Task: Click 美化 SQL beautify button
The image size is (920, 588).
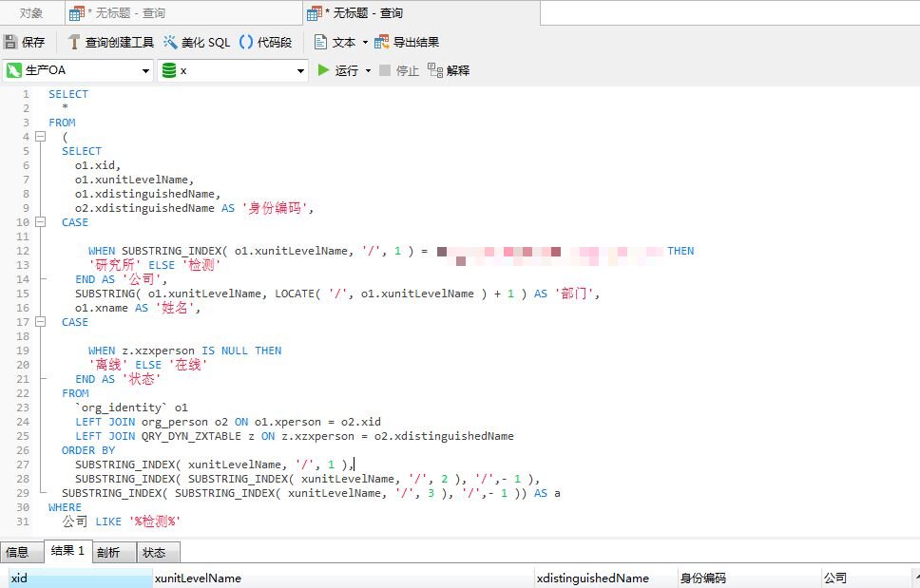Action: pyautogui.click(x=197, y=42)
